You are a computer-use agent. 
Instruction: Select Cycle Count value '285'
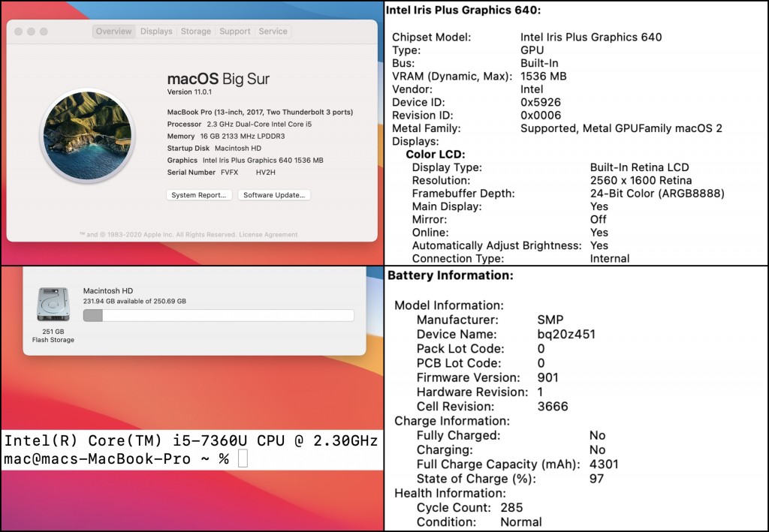511,507
